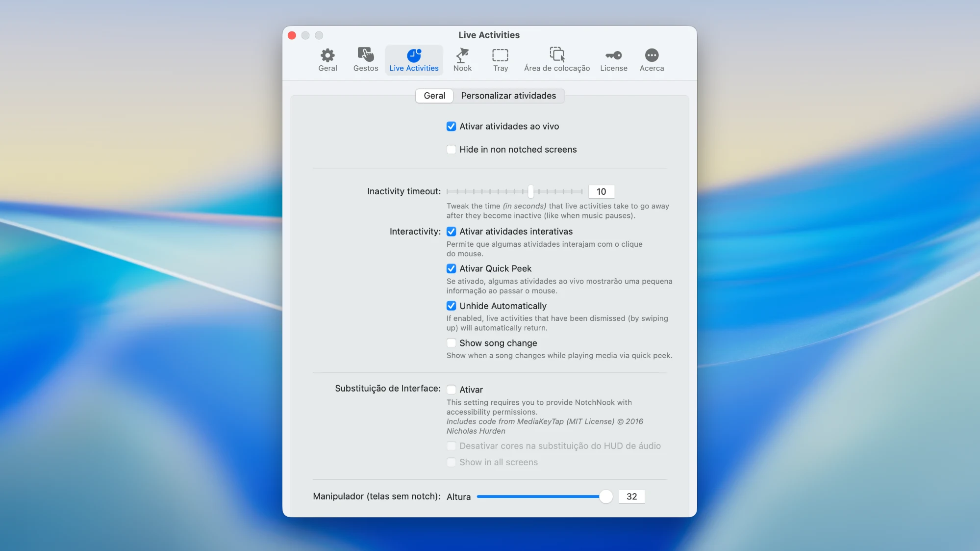The width and height of the screenshot is (980, 551).
Task: Select the Geral segmented tab
Action: (x=434, y=96)
